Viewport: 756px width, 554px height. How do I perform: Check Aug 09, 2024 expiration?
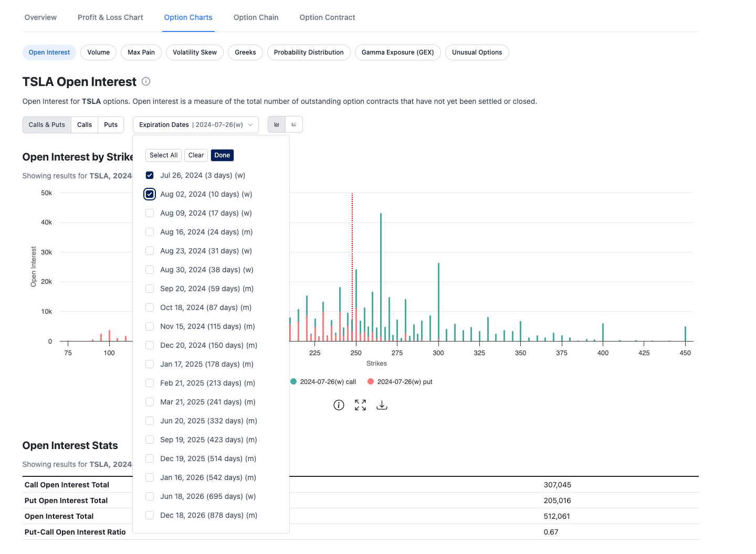pos(150,213)
